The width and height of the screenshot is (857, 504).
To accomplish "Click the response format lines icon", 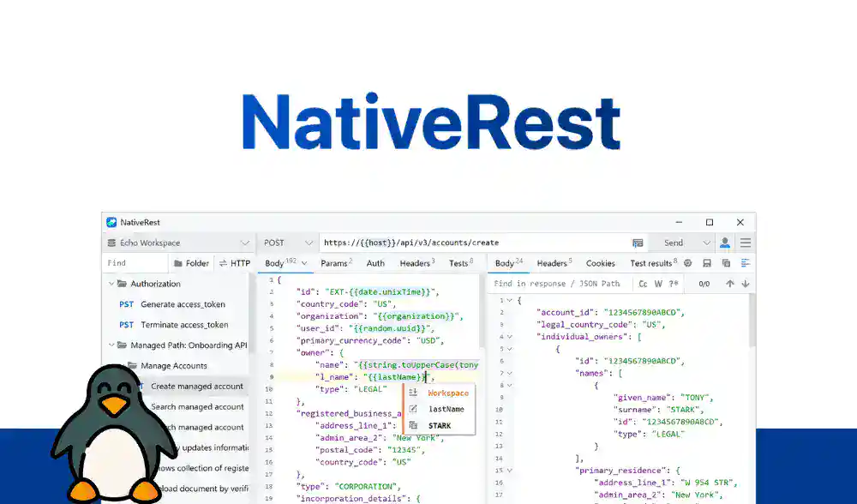I will coord(746,263).
